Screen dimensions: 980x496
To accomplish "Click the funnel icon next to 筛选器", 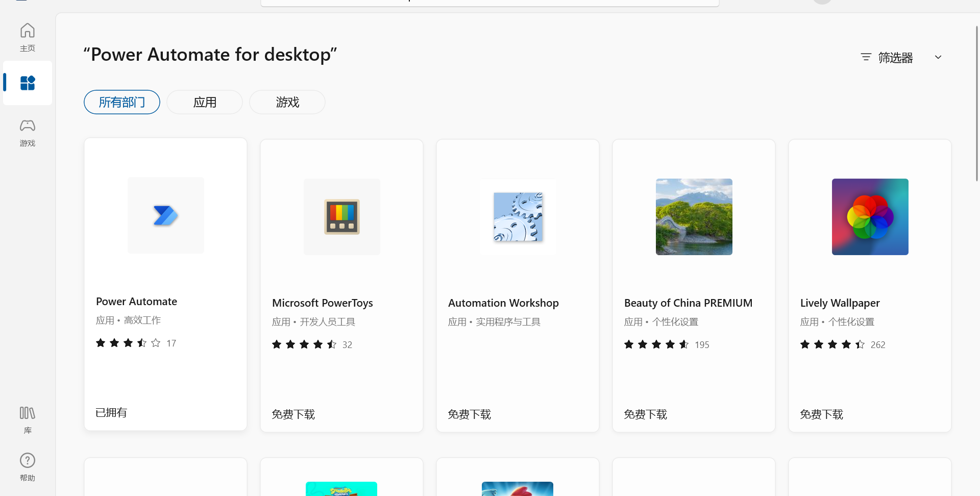I will coord(866,57).
